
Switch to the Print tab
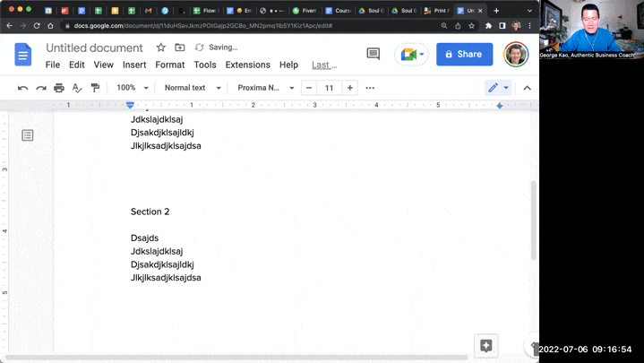pyautogui.click(x=437, y=11)
